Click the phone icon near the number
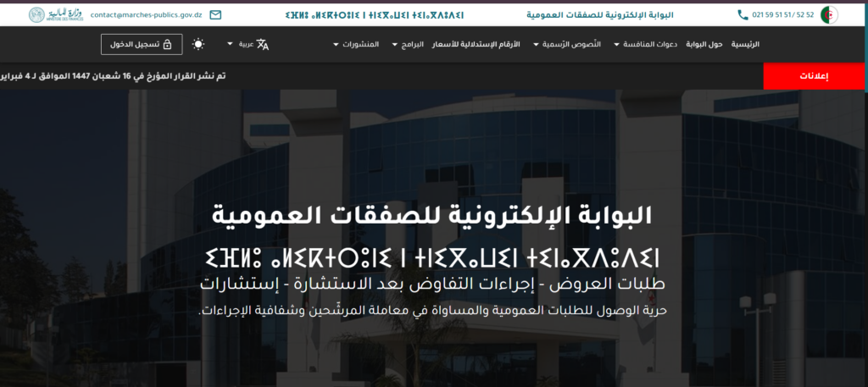868x387 pixels. pyautogui.click(x=743, y=15)
